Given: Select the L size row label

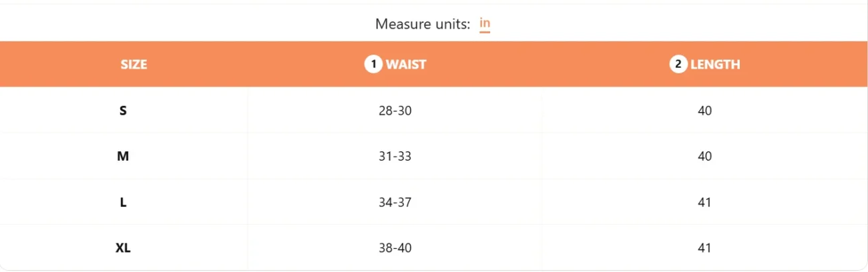Looking at the screenshot, I should pos(123,203).
